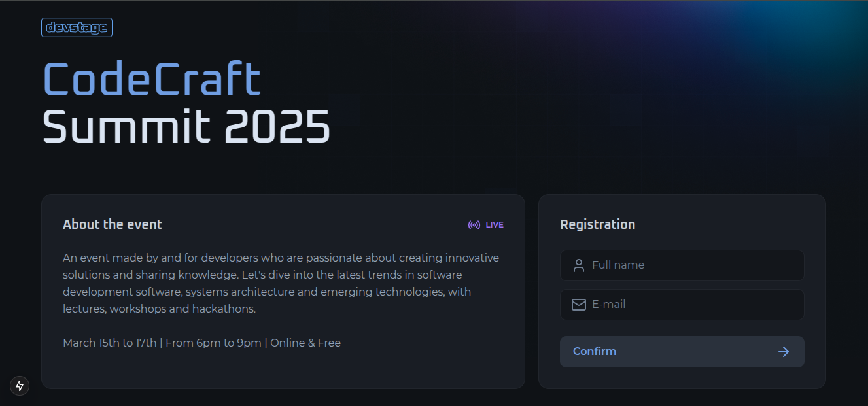
Task: Click the From 6pm to 9pm text
Action: point(213,343)
